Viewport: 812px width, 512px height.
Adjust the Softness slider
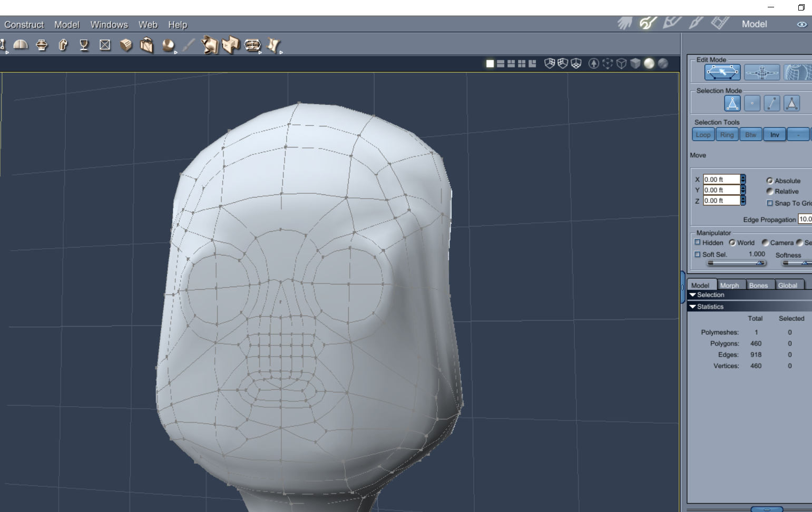coord(797,263)
